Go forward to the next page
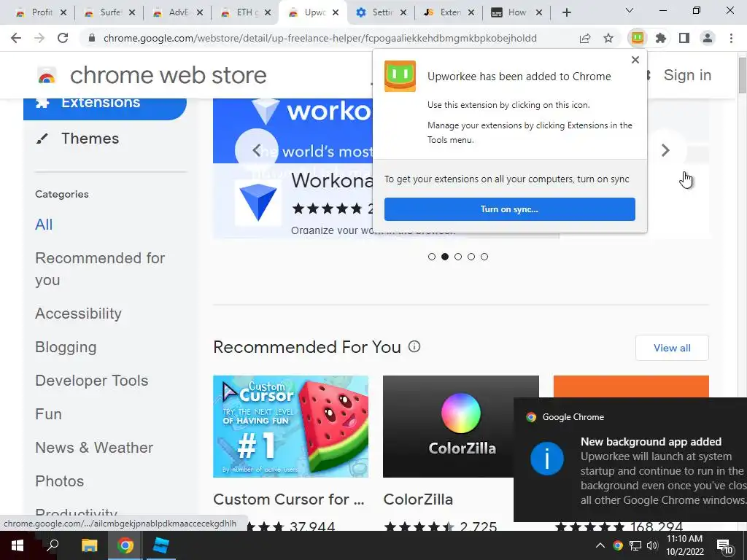Image resolution: width=747 pixels, height=560 pixels. pos(39,38)
